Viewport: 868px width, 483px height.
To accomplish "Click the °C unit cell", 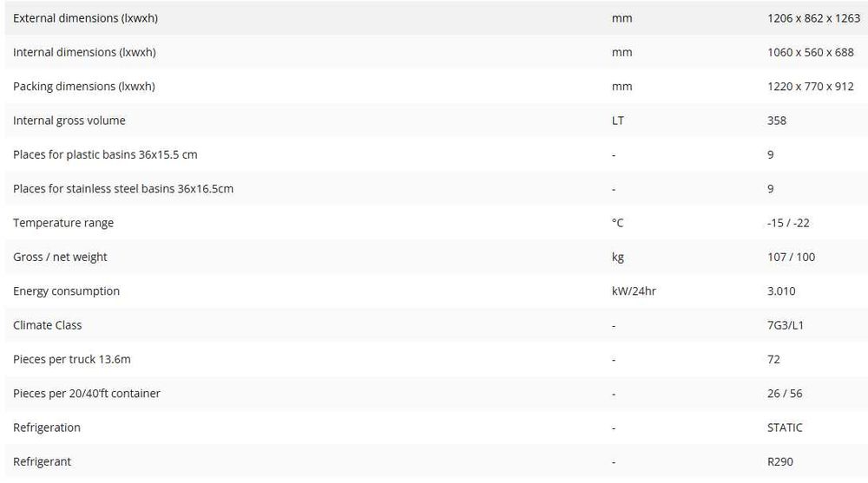I will 617,223.
